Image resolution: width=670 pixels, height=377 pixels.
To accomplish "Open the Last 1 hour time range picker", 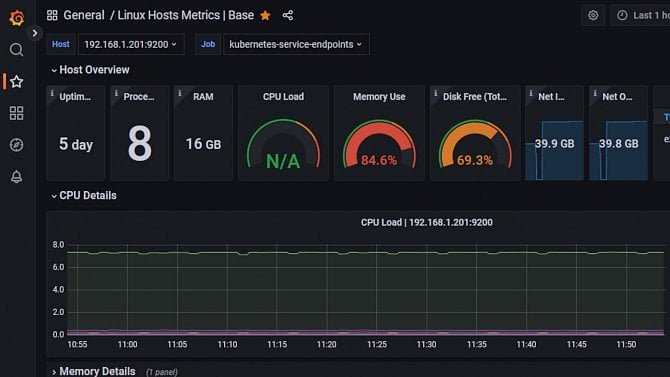I will [640, 15].
